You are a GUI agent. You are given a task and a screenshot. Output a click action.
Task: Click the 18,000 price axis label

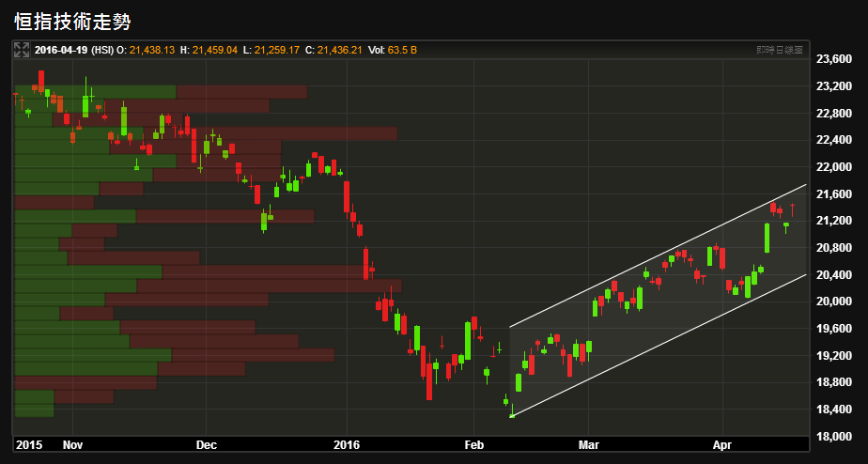click(833, 437)
